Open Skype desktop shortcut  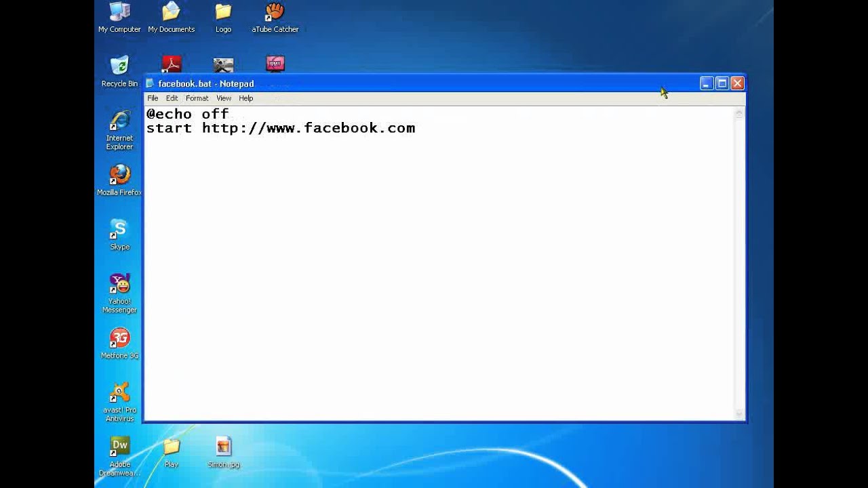[119, 235]
